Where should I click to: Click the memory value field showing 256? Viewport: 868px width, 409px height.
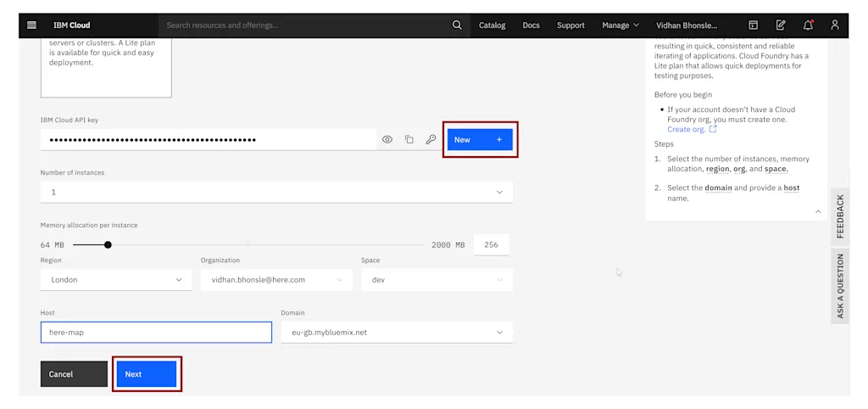click(491, 245)
